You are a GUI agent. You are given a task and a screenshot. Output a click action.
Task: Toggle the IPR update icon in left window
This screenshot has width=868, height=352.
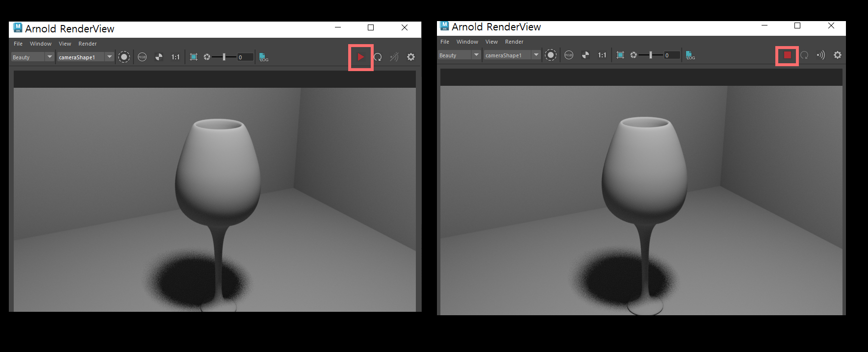click(394, 57)
